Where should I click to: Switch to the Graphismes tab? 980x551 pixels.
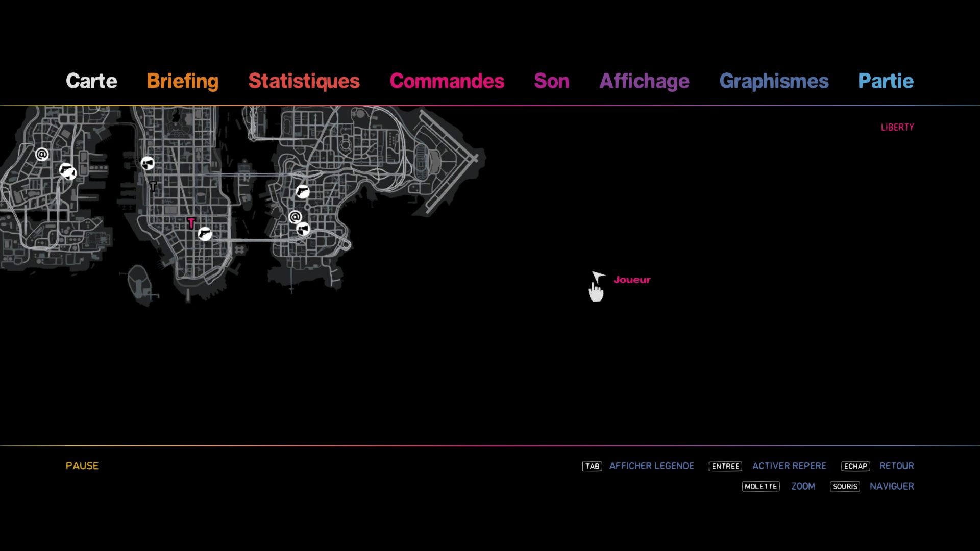coord(774,81)
